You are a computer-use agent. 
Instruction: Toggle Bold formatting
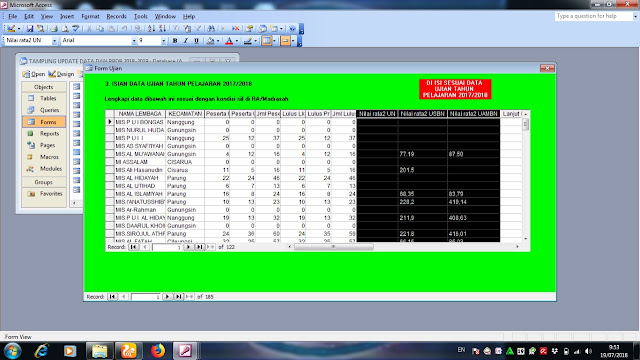[x=175, y=40]
